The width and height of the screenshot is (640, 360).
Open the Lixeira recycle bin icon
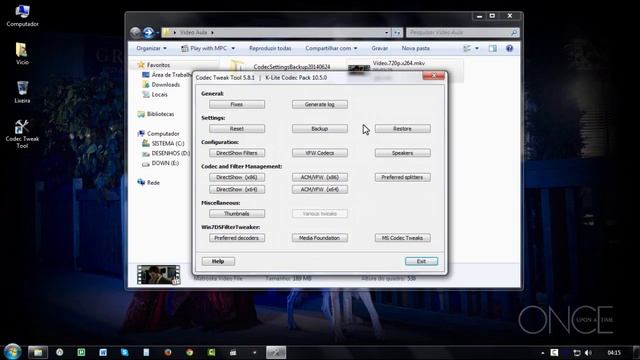tap(22, 92)
